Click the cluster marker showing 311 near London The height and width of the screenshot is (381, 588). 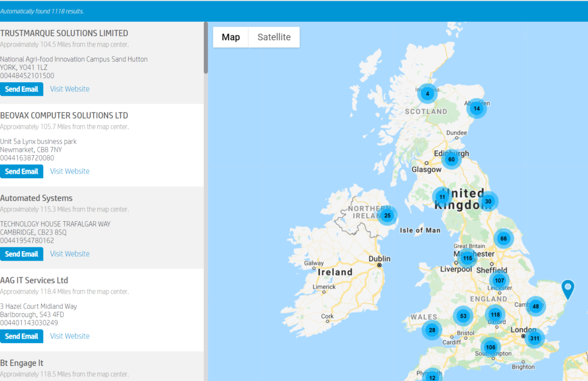click(x=535, y=338)
